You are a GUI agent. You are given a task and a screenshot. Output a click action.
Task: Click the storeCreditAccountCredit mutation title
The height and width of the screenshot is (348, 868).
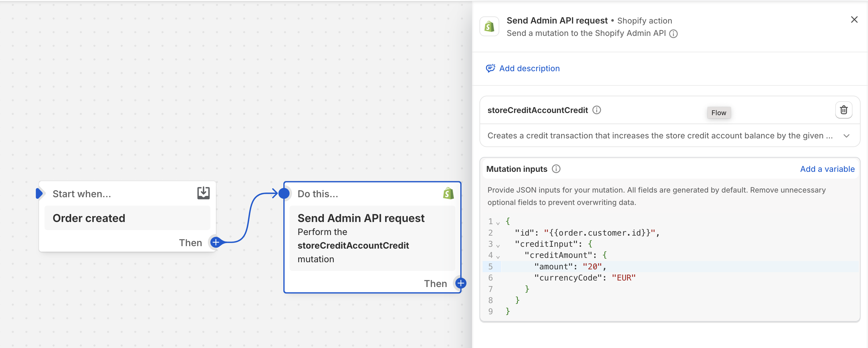(x=537, y=110)
